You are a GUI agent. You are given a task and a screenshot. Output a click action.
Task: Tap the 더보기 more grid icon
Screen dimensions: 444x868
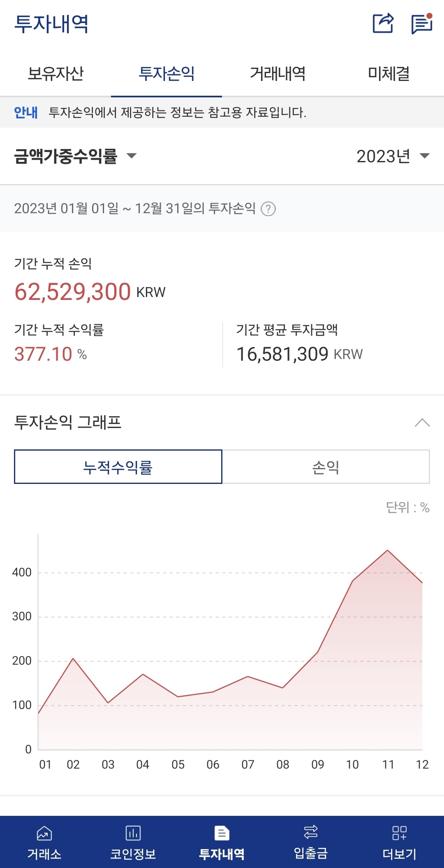pos(399,833)
